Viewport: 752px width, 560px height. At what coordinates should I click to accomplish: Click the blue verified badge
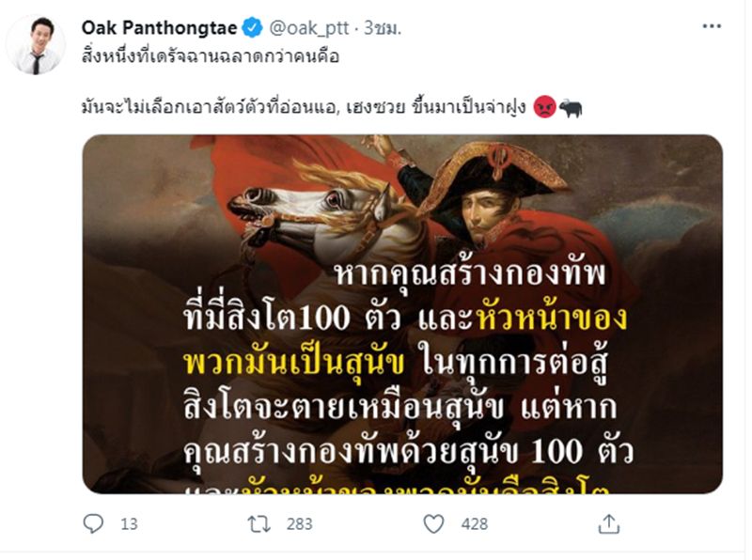coord(252,28)
